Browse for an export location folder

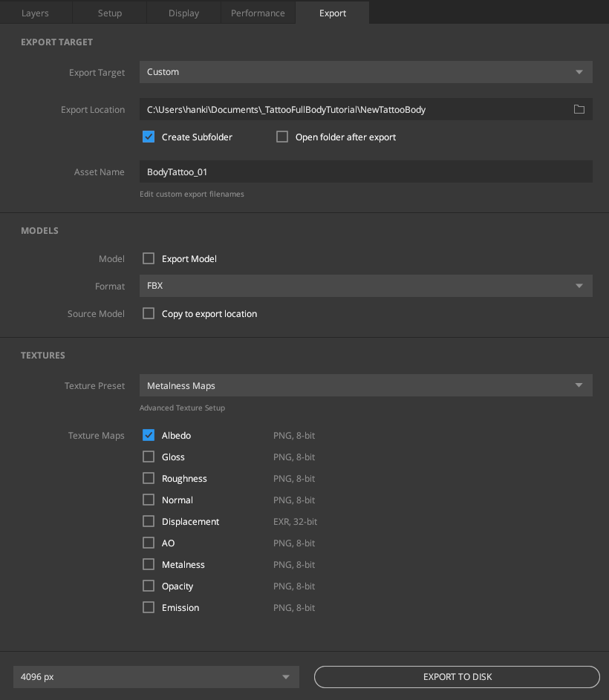[579, 108]
